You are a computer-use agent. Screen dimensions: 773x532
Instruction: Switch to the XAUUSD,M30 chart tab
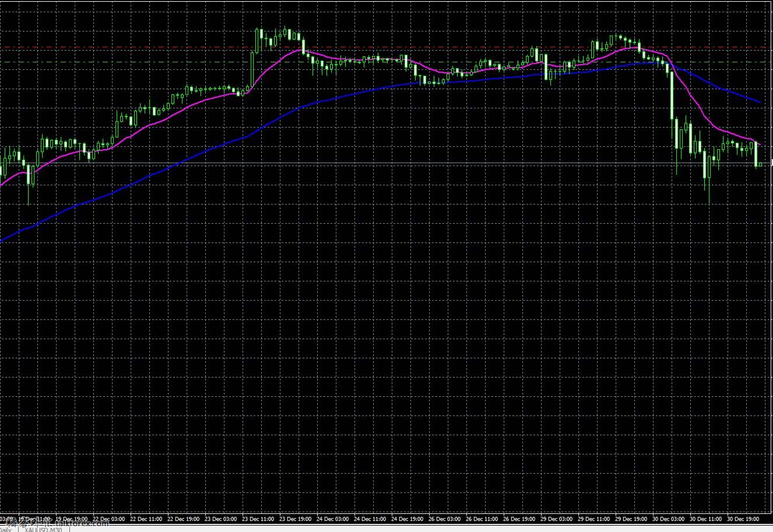pos(43,530)
